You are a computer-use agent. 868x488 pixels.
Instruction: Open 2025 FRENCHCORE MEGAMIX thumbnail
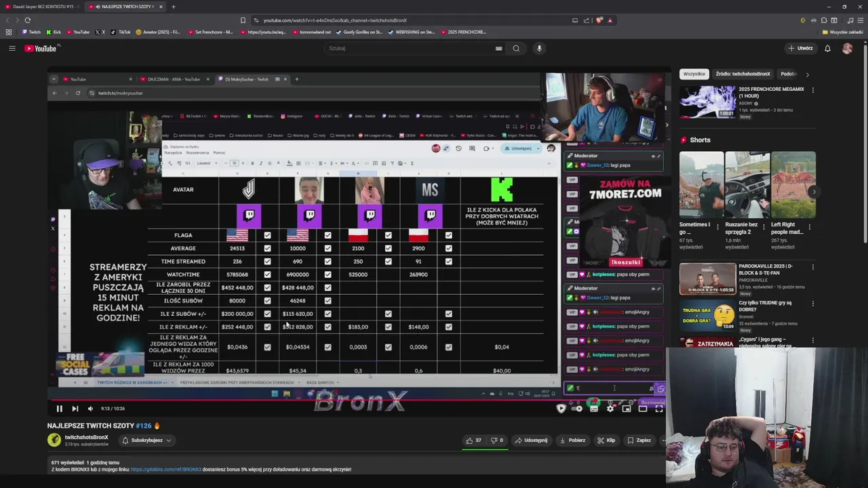[707, 102]
